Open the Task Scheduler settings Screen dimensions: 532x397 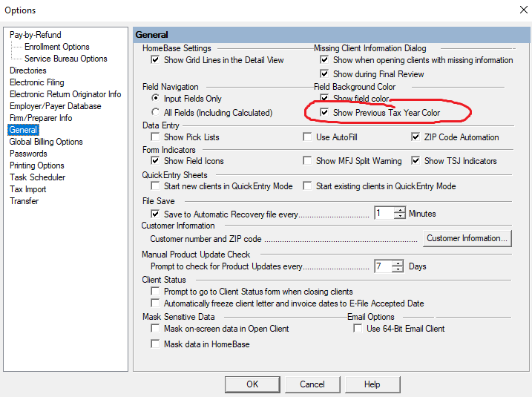pos(37,177)
